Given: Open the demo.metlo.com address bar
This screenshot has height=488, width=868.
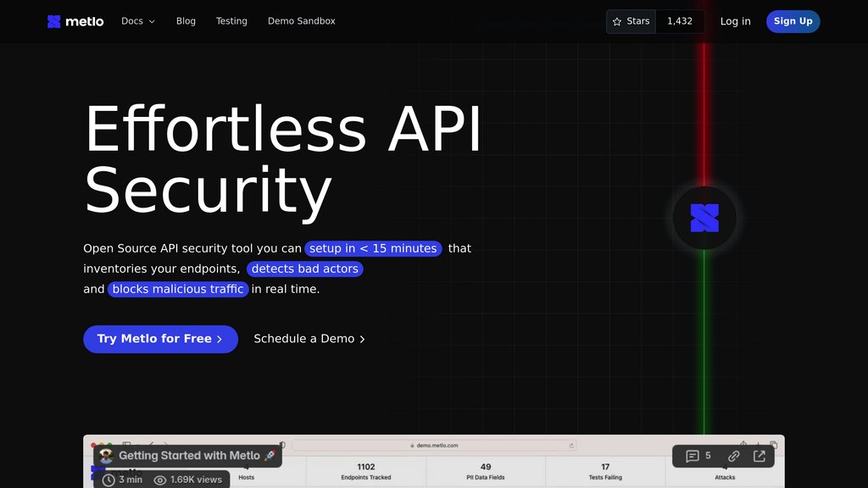Looking at the screenshot, I should point(433,444).
